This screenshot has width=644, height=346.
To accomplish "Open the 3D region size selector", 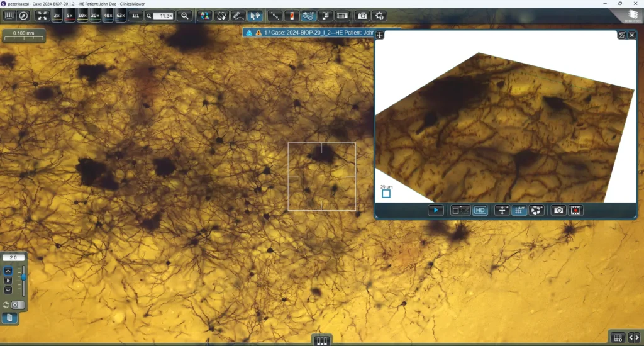I will click(460, 210).
